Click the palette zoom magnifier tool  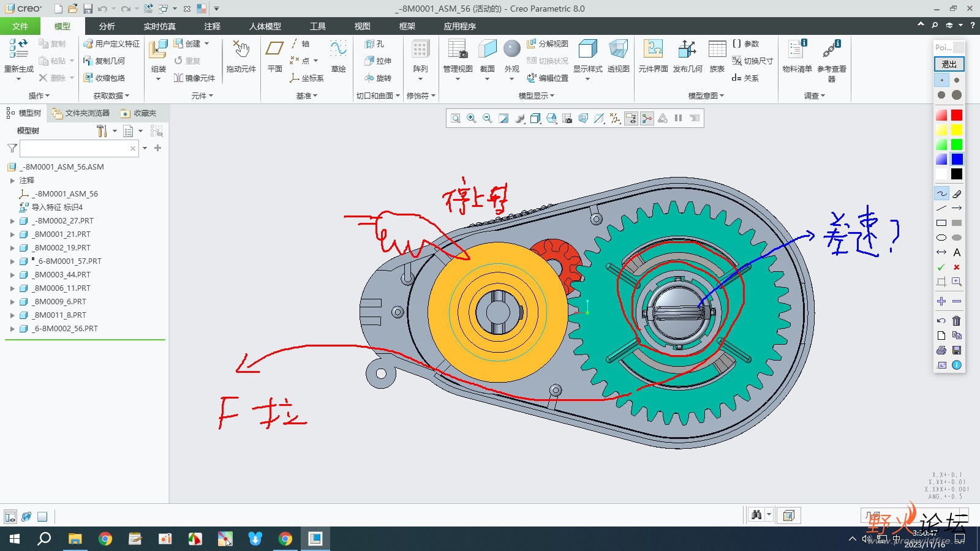click(957, 282)
